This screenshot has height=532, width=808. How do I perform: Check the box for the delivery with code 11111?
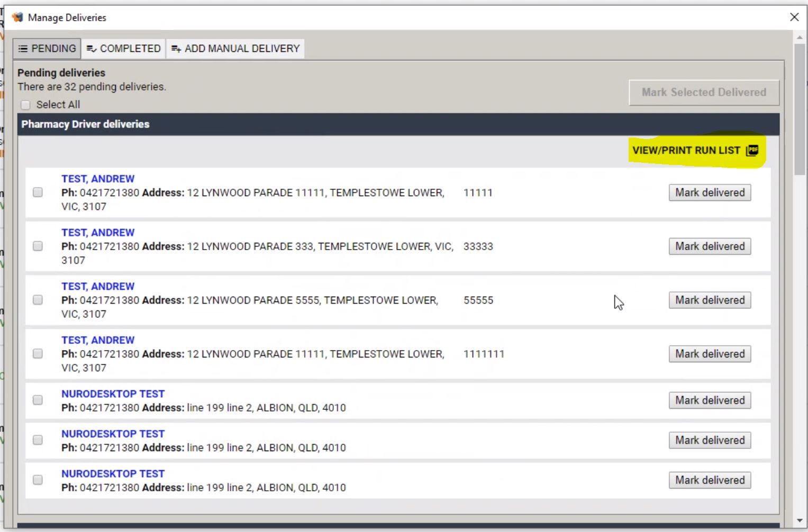[38, 192]
